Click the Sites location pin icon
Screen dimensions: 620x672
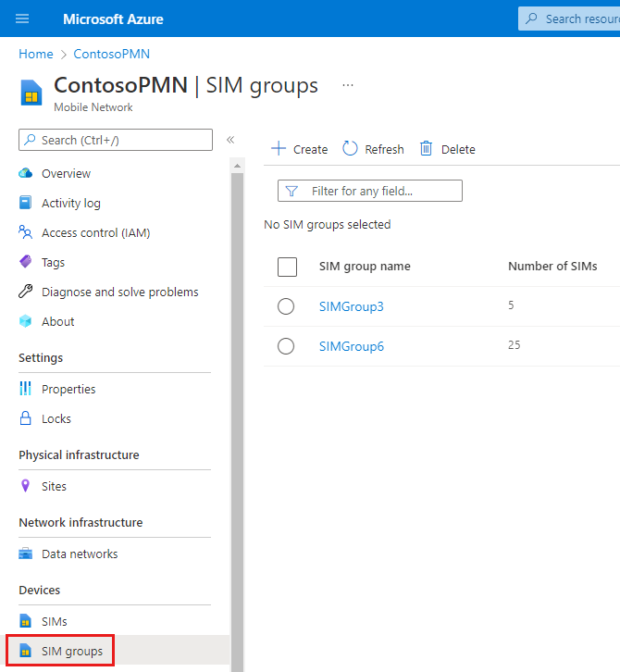26,486
